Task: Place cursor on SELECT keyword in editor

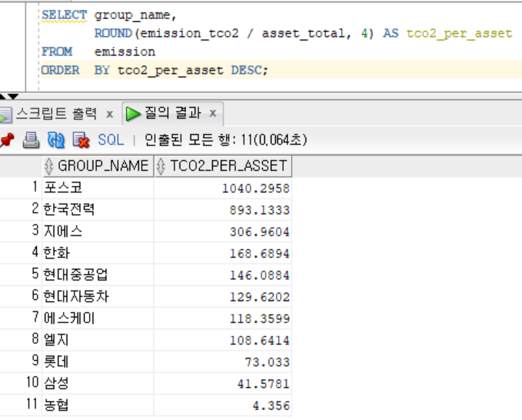Action: (64, 15)
